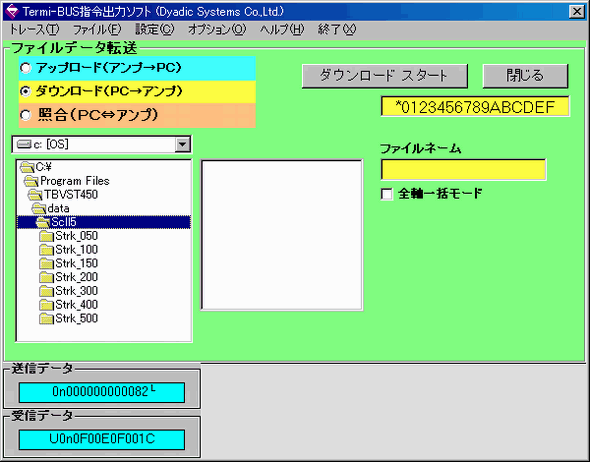
Task: Click the Strk_500 folder icon
Action: point(46,319)
